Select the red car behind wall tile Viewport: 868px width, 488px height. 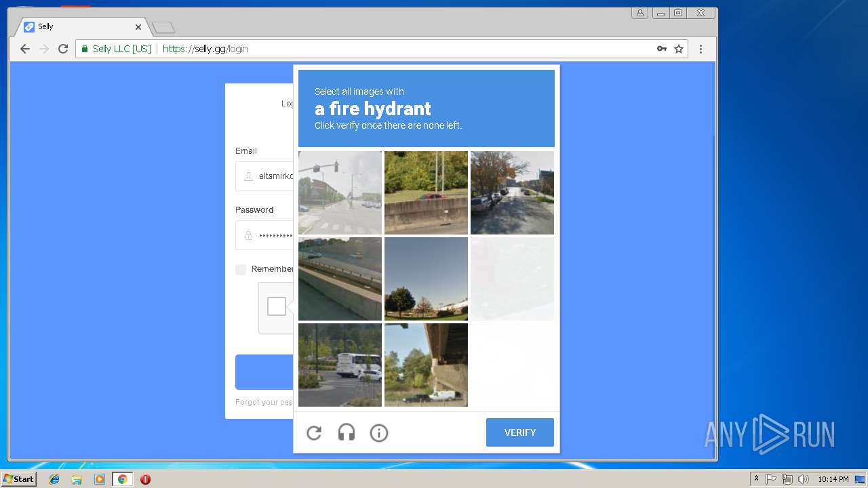[x=426, y=192]
